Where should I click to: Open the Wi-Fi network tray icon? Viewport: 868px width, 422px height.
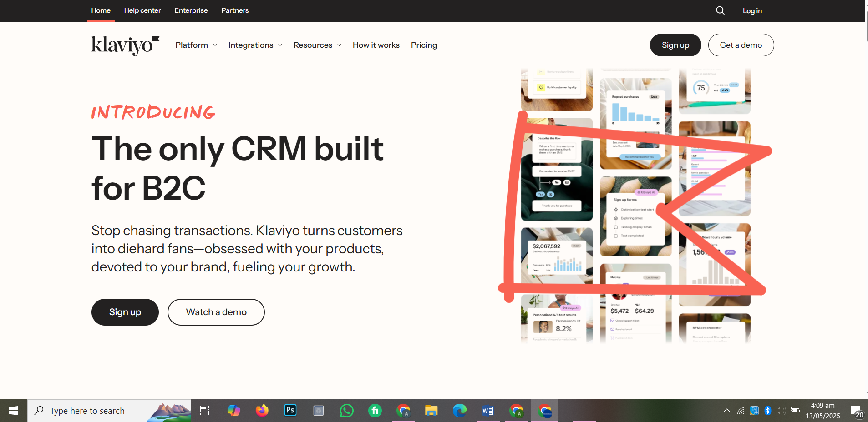pyautogui.click(x=741, y=411)
